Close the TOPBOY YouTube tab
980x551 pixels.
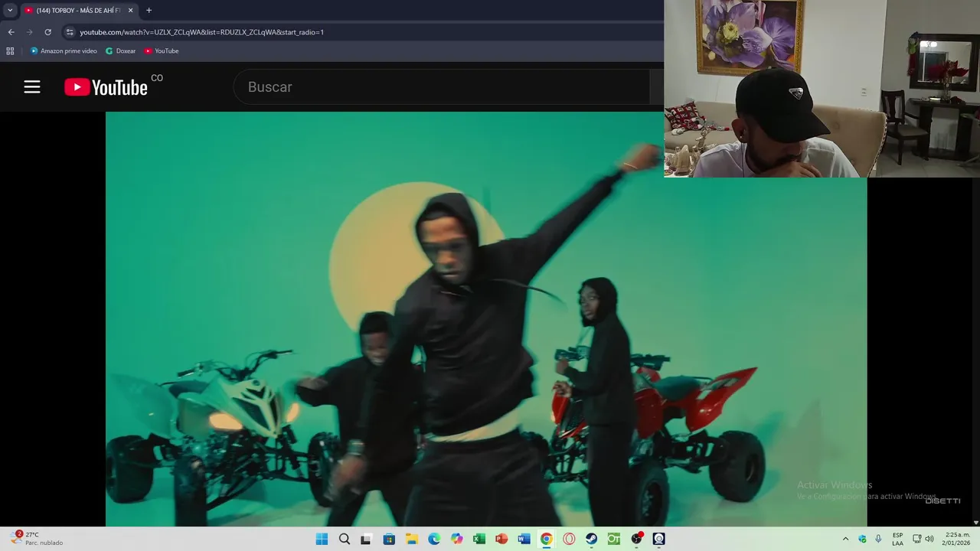[x=130, y=10]
